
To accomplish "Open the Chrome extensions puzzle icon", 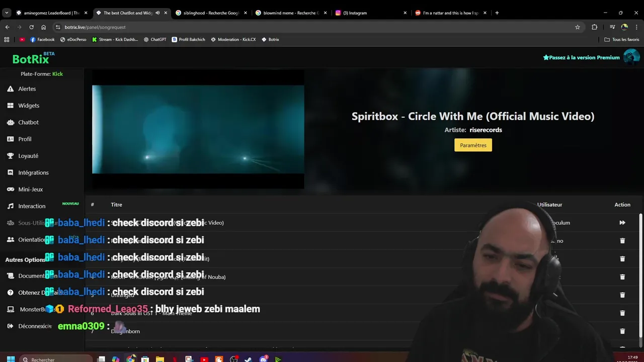I will 594,27.
